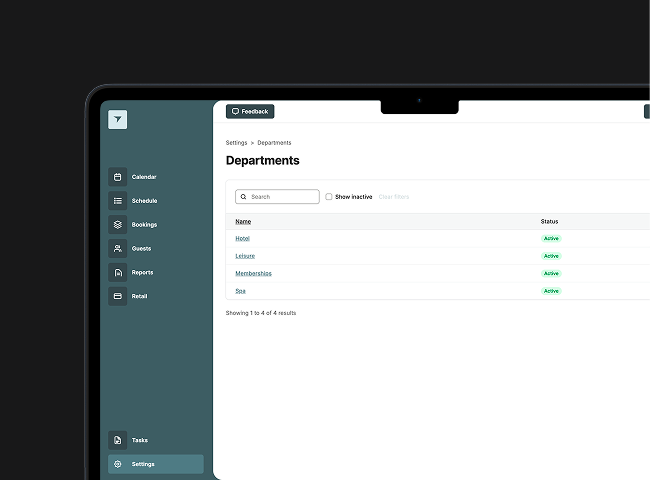Open the Leisure department link
This screenshot has width=650, height=480.
(x=245, y=256)
